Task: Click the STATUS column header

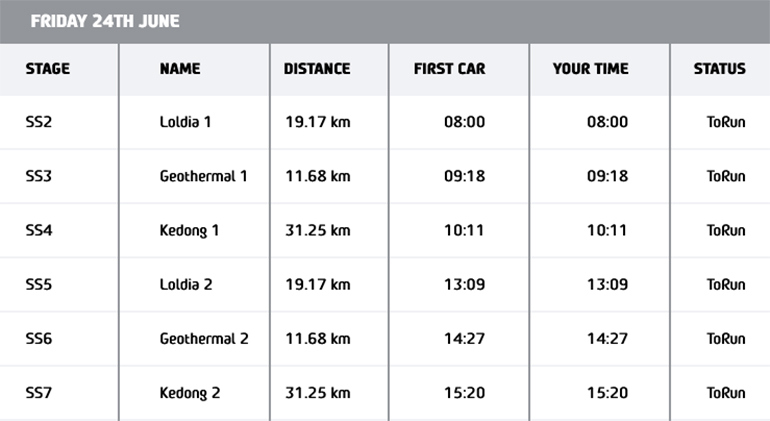Action: tap(719, 69)
